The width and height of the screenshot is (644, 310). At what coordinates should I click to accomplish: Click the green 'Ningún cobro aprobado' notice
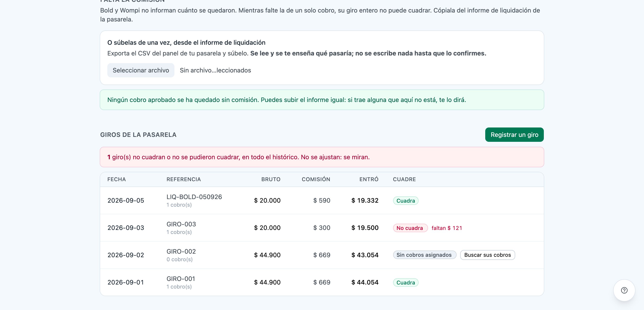[x=322, y=100]
